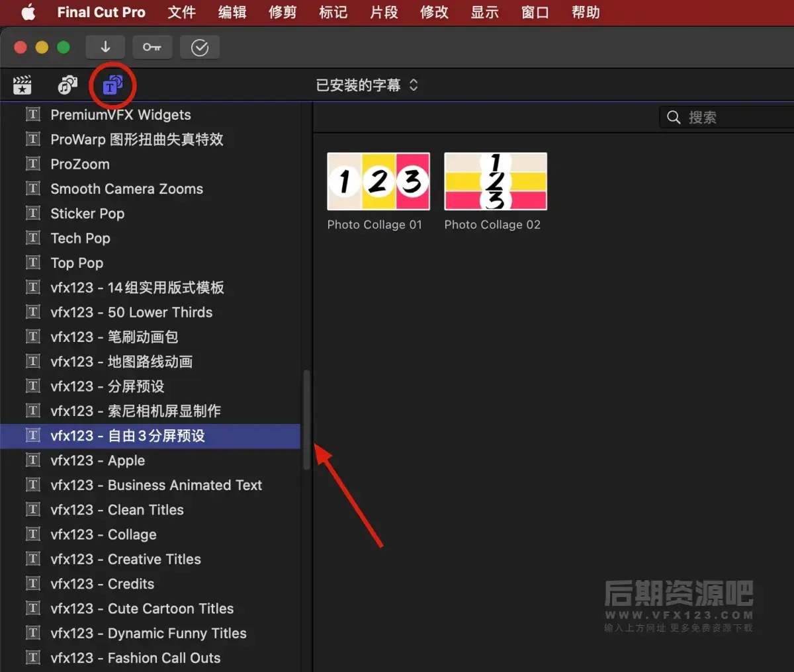Select vfx123 - Business Animated Text category
The image size is (794, 672).
pos(150,485)
